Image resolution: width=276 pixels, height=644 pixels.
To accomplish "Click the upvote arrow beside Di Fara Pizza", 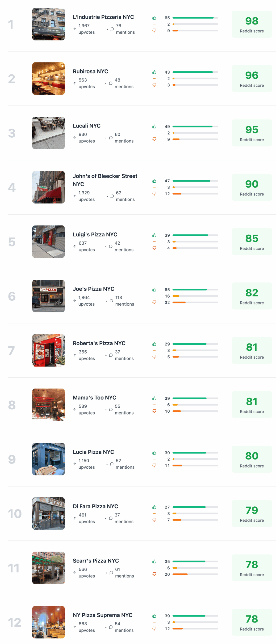I will tap(74, 518).
